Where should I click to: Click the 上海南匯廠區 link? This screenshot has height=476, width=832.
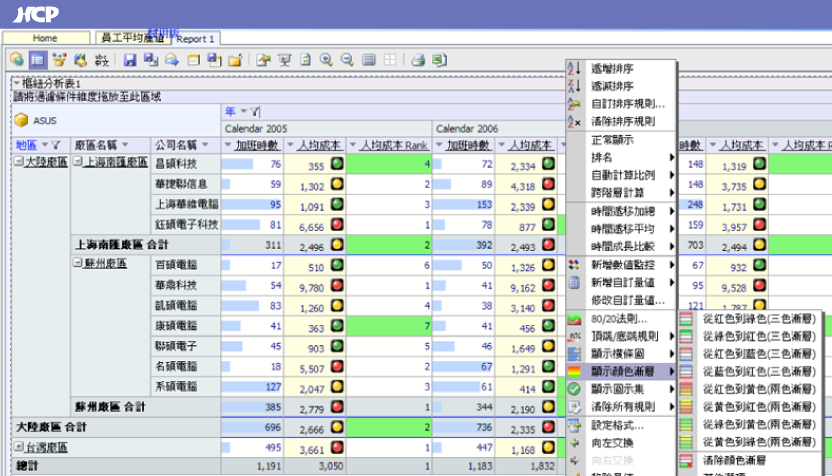point(116,162)
